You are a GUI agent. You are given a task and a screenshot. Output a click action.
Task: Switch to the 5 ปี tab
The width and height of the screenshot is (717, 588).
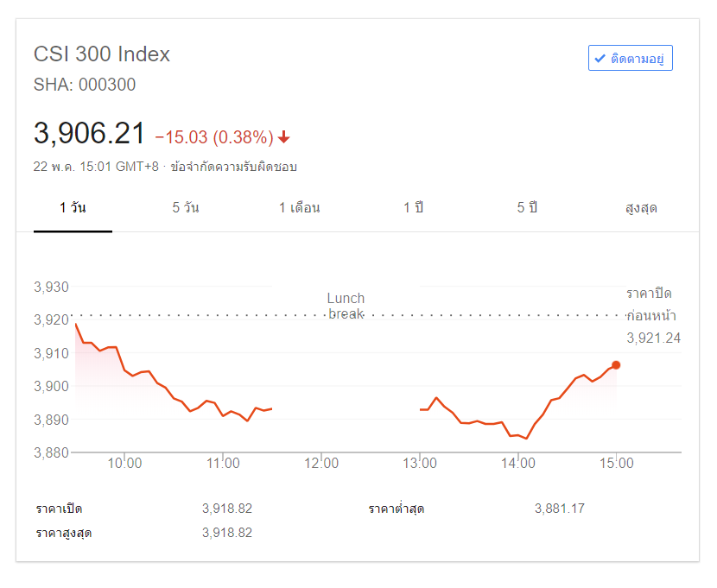point(527,208)
